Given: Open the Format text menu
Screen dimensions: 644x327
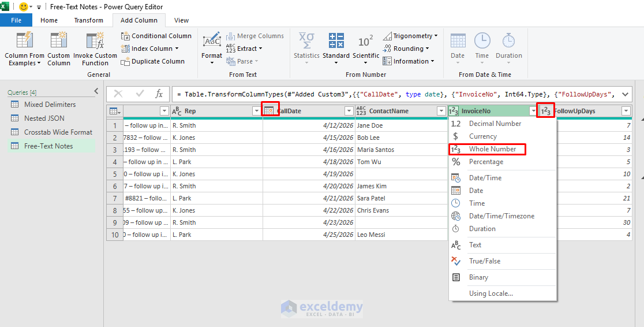Looking at the screenshot, I should (212, 49).
